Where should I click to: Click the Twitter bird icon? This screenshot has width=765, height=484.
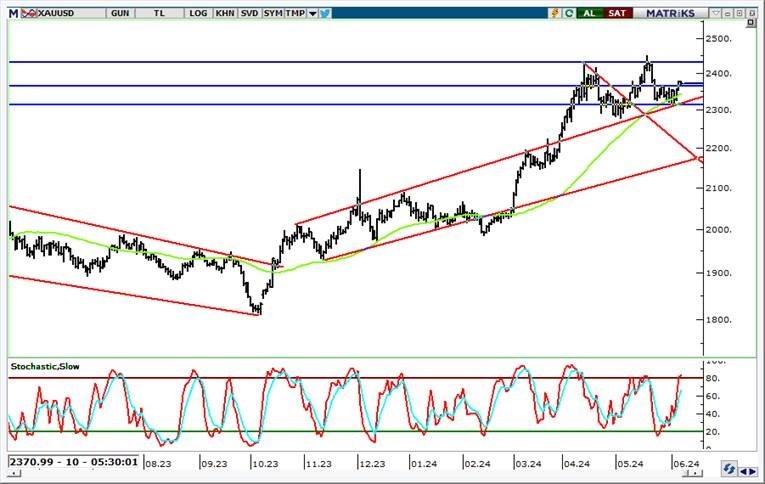click(327, 13)
